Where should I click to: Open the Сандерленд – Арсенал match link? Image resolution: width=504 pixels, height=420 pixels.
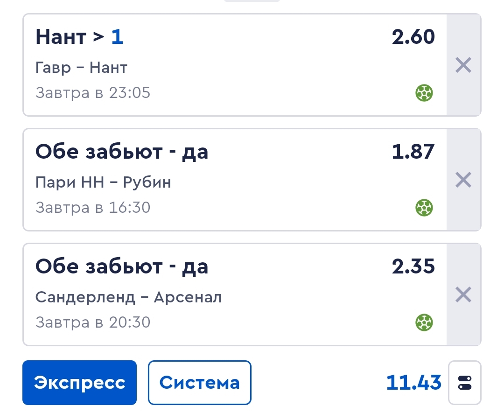click(x=128, y=297)
